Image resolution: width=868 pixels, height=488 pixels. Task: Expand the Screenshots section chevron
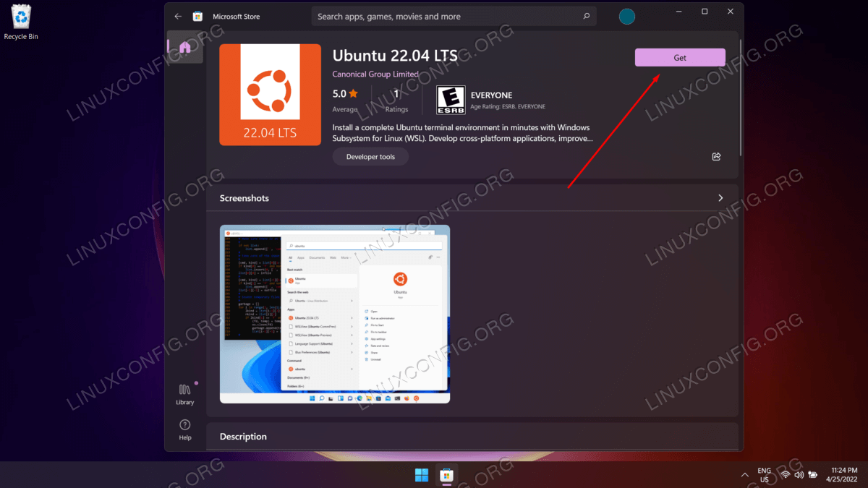point(720,198)
